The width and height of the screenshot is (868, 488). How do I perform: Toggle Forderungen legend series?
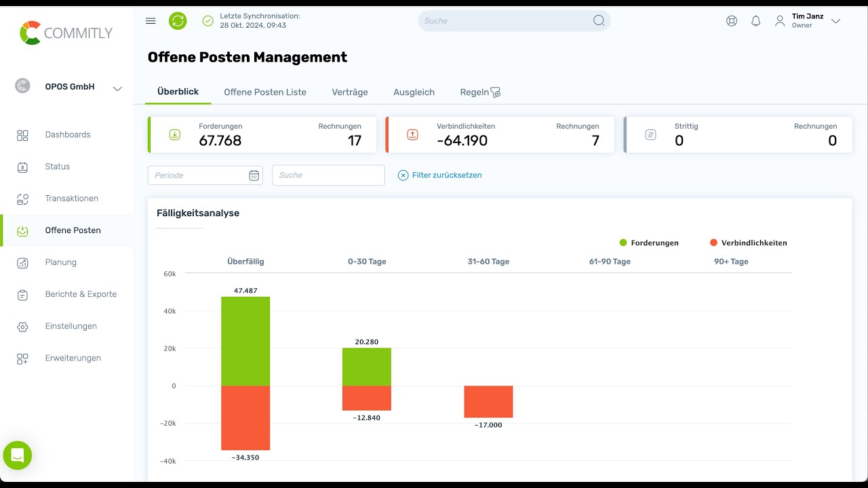pyautogui.click(x=649, y=243)
